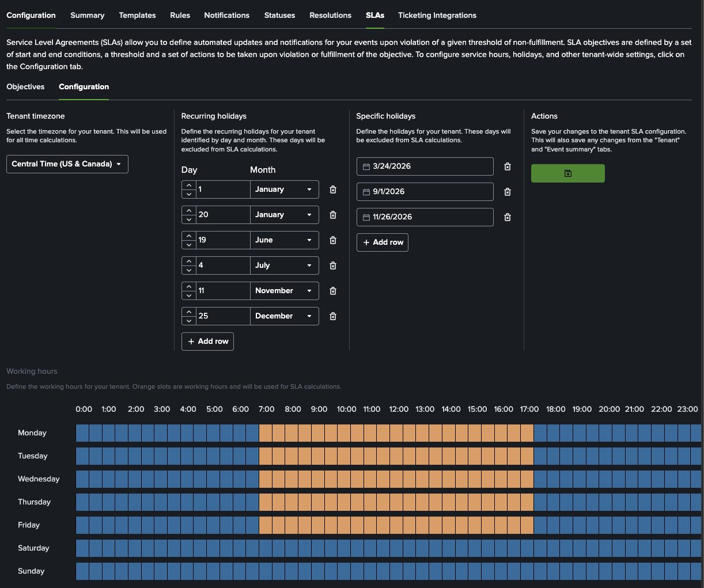
Task: Remove the December 25 recurring holiday
Action: tap(333, 316)
